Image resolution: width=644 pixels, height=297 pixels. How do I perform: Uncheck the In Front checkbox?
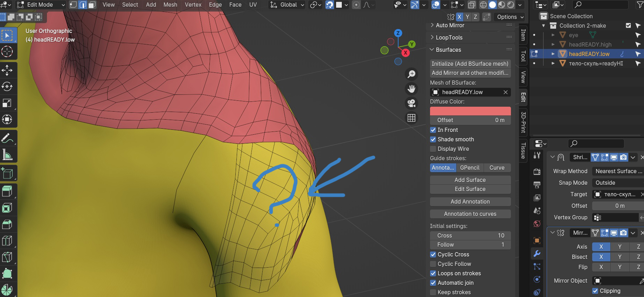point(433,130)
